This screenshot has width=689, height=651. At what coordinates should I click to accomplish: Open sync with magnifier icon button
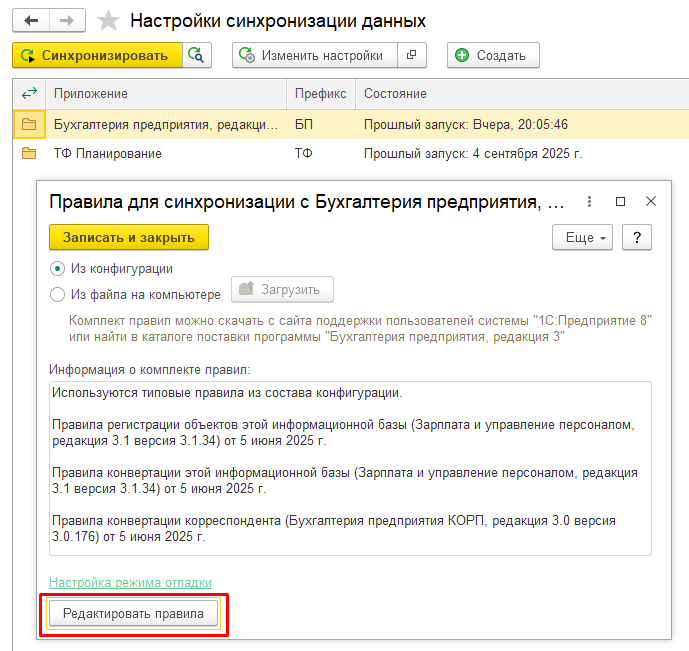pyautogui.click(x=196, y=55)
